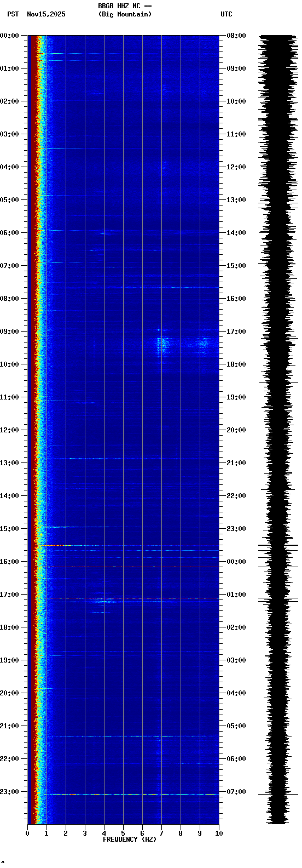Click PST time label '16:00'
Viewport: 302px width, 868px height.
(x=10, y=562)
